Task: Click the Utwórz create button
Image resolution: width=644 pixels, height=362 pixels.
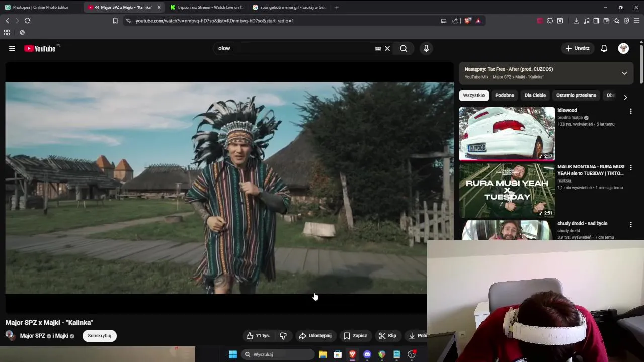Action: tap(577, 48)
